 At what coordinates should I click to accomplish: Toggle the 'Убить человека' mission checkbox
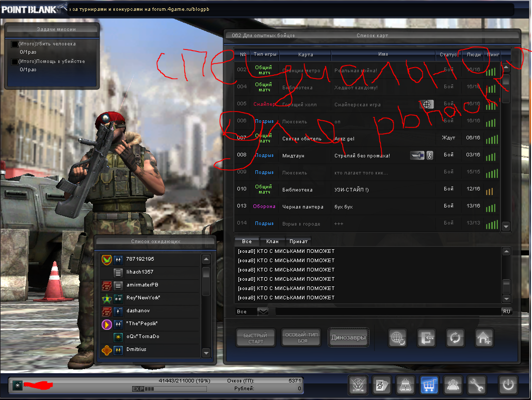click(x=14, y=44)
